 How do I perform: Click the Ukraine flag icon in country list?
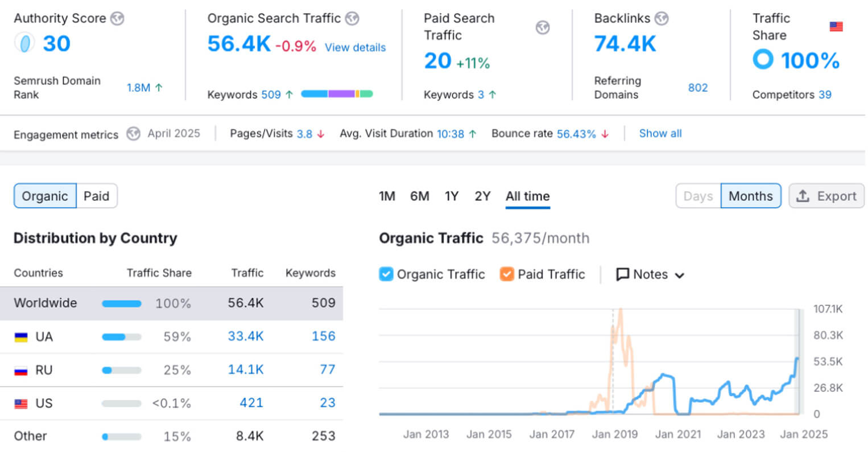click(x=21, y=337)
